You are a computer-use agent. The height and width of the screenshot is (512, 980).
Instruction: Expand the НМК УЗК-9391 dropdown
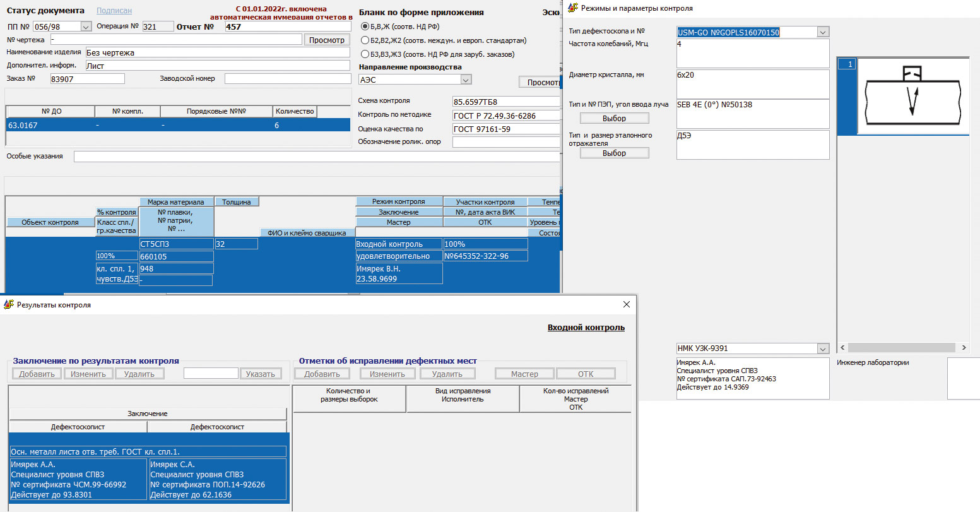[822, 348]
